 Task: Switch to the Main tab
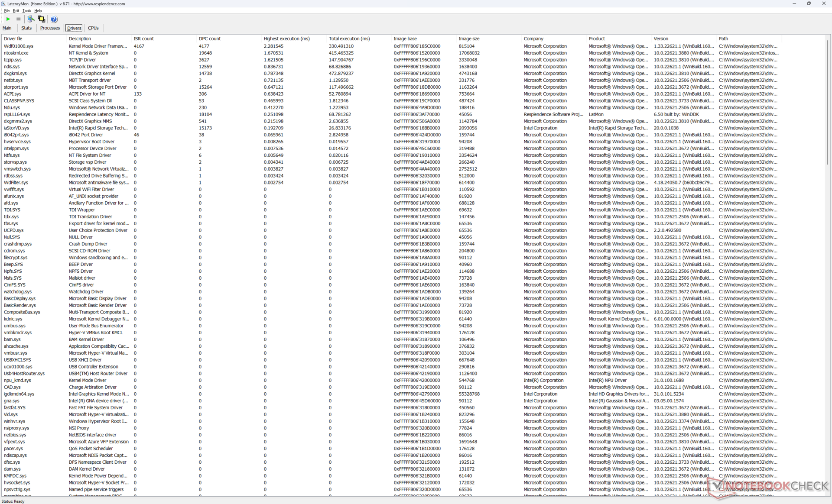(x=7, y=28)
